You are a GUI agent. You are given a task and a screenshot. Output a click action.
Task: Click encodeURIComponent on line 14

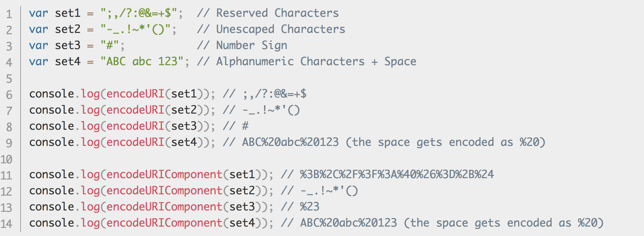pos(165,223)
